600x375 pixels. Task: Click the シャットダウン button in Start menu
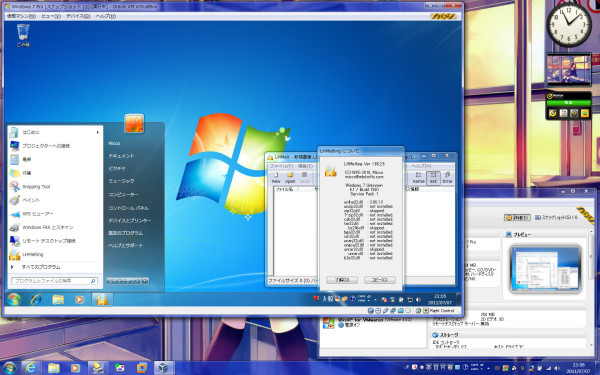(124, 281)
